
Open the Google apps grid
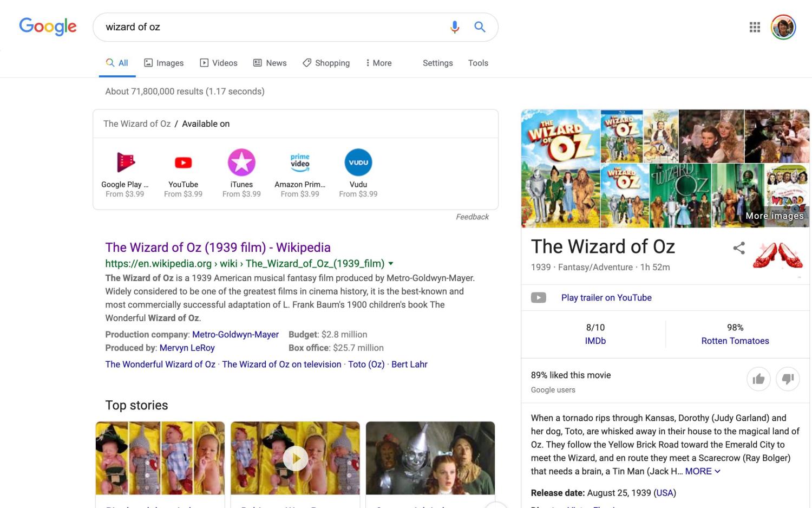[755, 27]
